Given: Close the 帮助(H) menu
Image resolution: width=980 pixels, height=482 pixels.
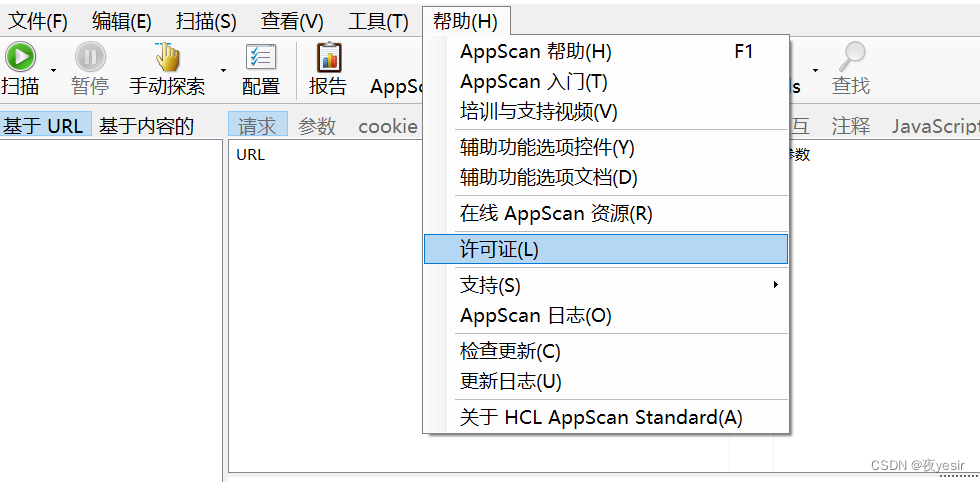Looking at the screenshot, I should coord(466,22).
